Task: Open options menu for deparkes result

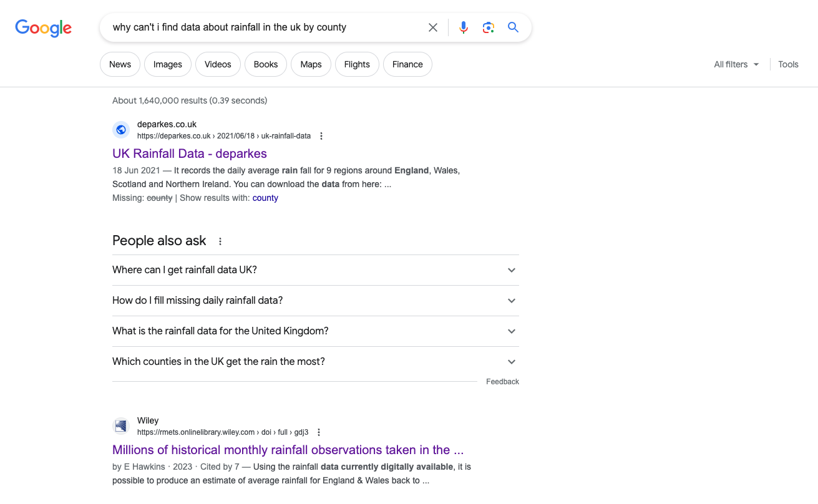Action: [321, 136]
